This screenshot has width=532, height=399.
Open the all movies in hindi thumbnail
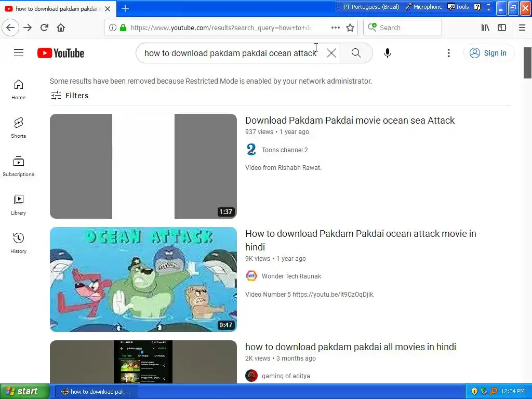(143, 362)
